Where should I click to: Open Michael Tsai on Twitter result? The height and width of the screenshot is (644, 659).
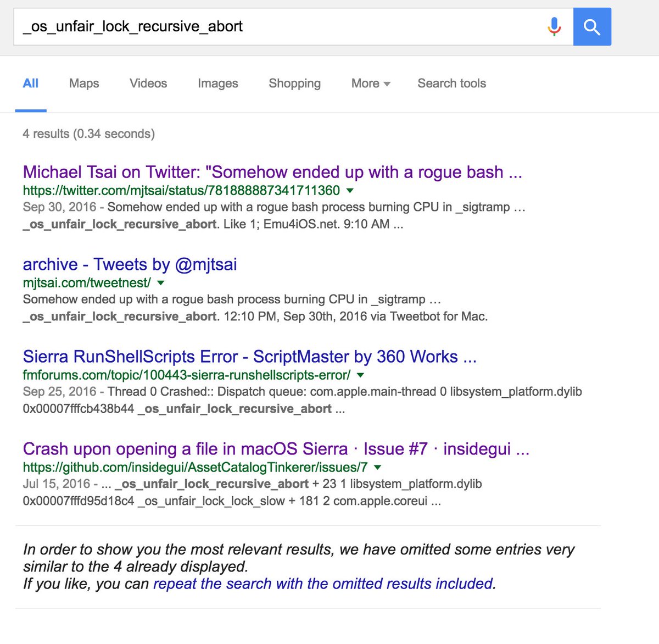click(272, 172)
